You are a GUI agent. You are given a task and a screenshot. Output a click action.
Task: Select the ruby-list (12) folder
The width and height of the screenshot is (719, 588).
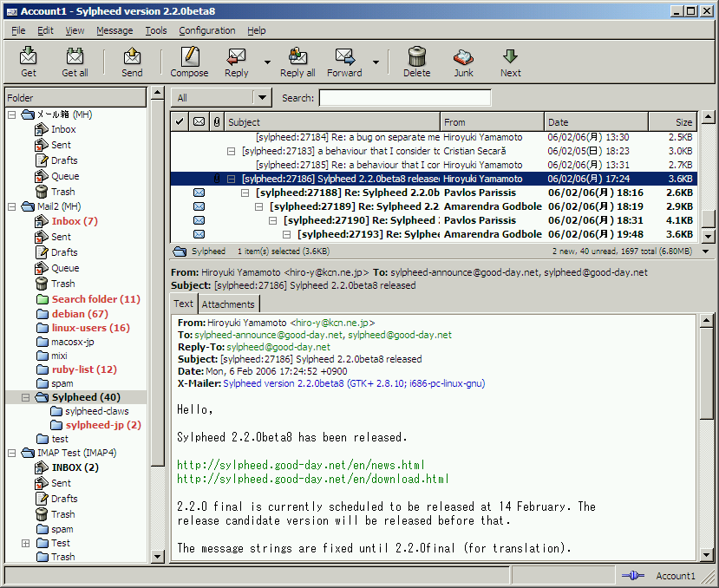point(84,369)
